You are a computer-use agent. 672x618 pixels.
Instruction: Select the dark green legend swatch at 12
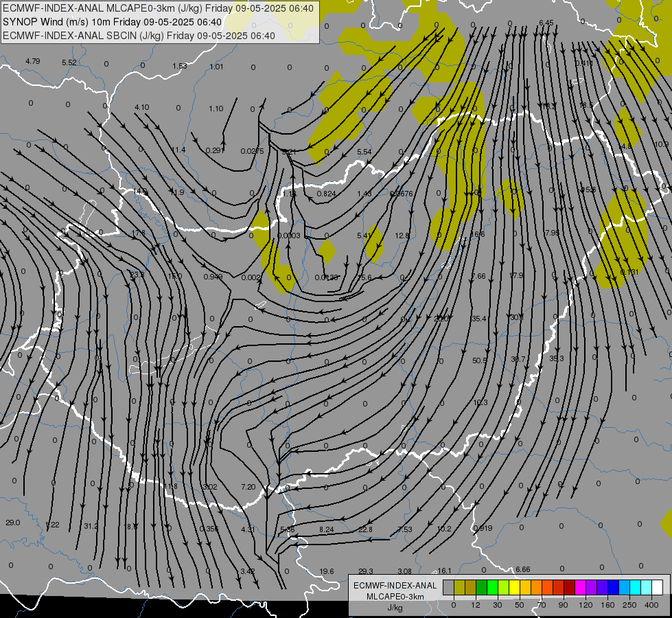pyautogui.click(x=481, y=587)
